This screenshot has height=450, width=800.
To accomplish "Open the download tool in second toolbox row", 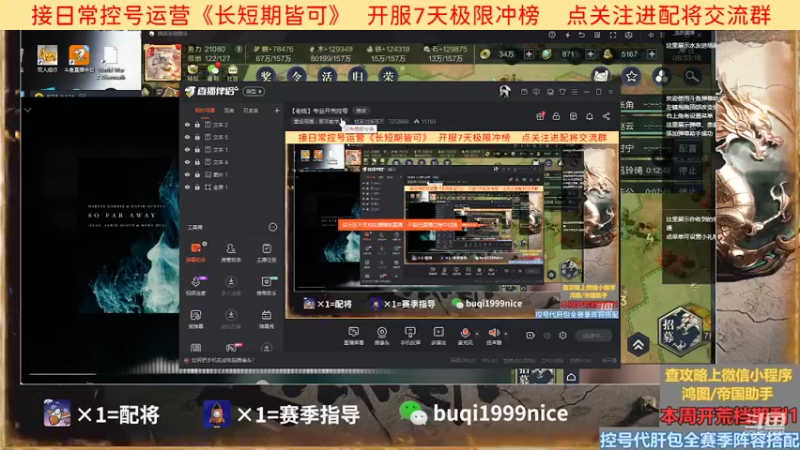I will coord(231,286).
